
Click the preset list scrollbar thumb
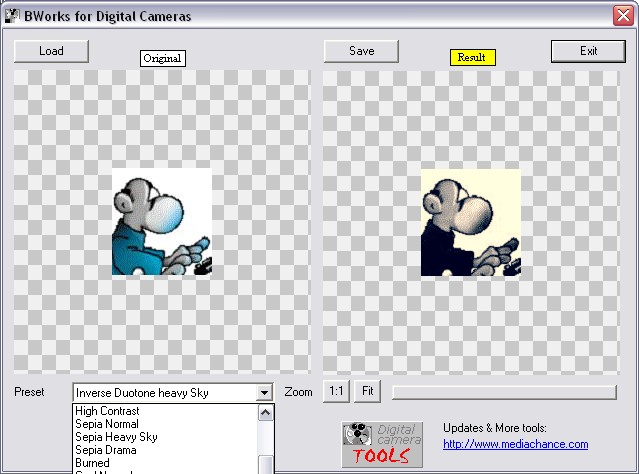tap(266, 465)
